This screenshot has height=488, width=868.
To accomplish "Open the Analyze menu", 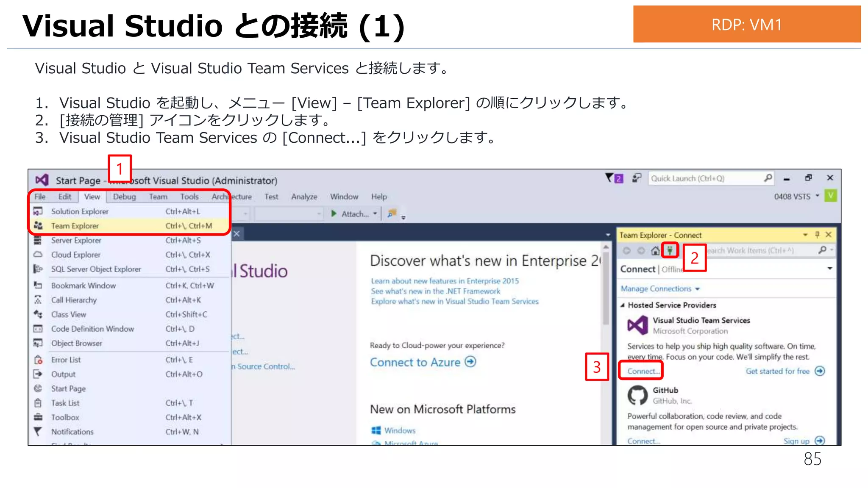I will [304, 197].
